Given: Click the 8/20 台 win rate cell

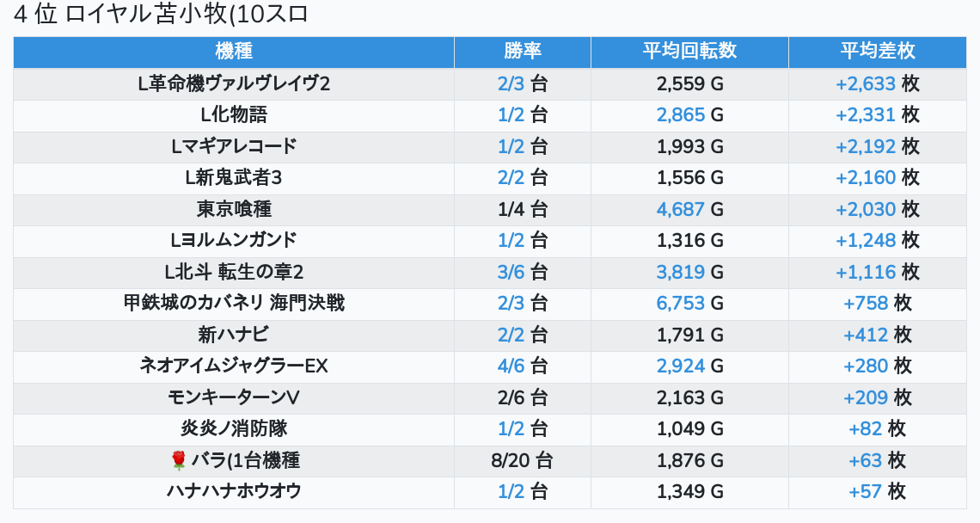Looking at the screenshot, I should (522, 461).
